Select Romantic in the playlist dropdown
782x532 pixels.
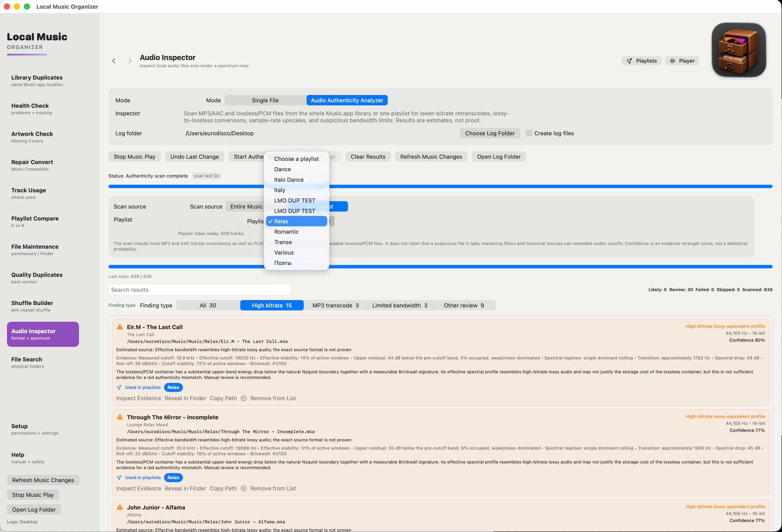[296, 232]
